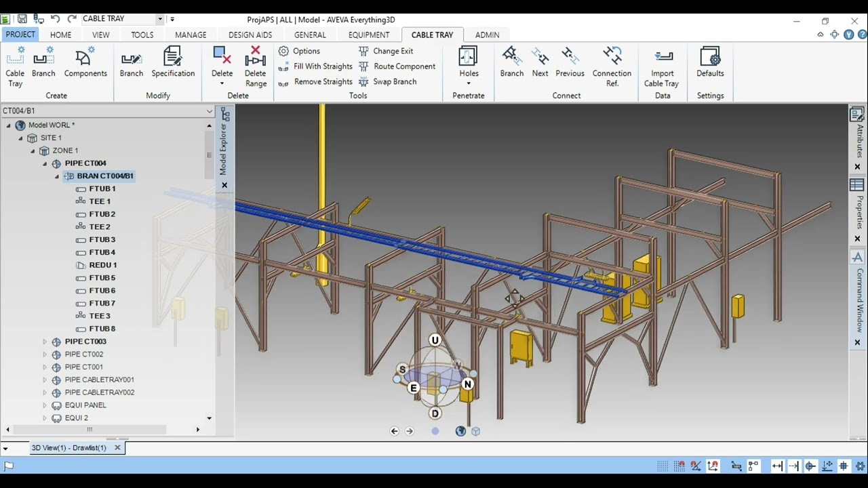
Task: Click the globe view icon below compass
Action: (460, 431)
